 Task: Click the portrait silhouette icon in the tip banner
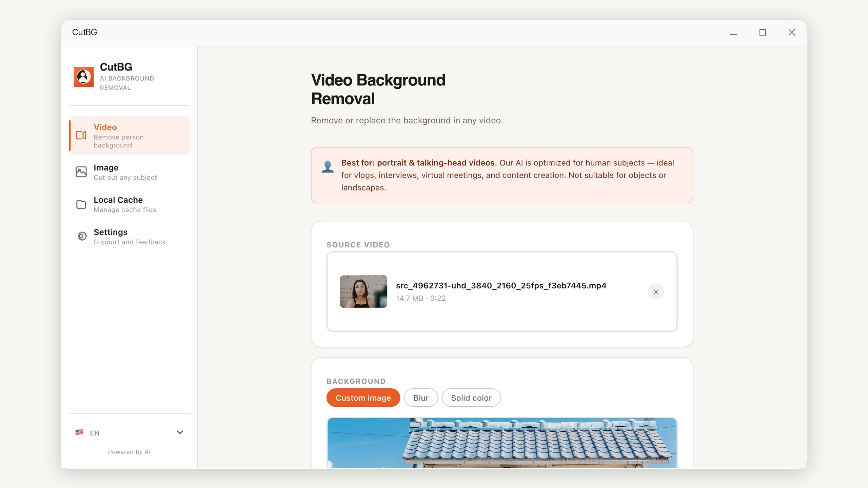pyautogui.click(x=328, y=166)
